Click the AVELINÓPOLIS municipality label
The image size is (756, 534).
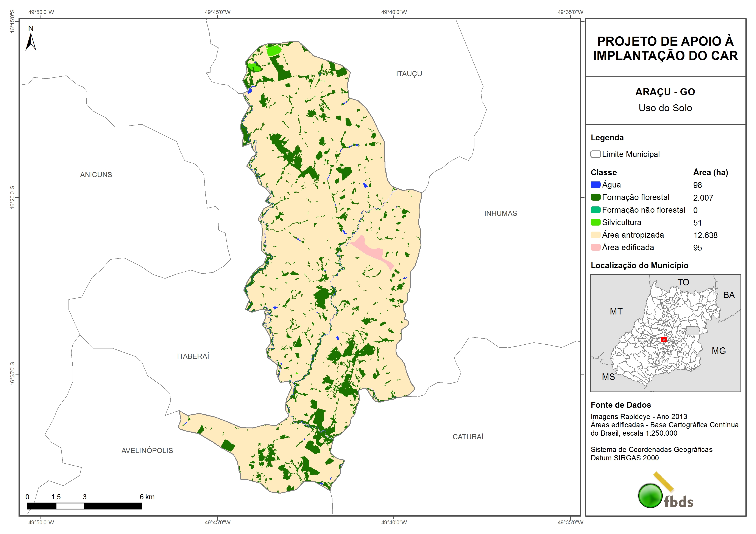coord(147,450)
